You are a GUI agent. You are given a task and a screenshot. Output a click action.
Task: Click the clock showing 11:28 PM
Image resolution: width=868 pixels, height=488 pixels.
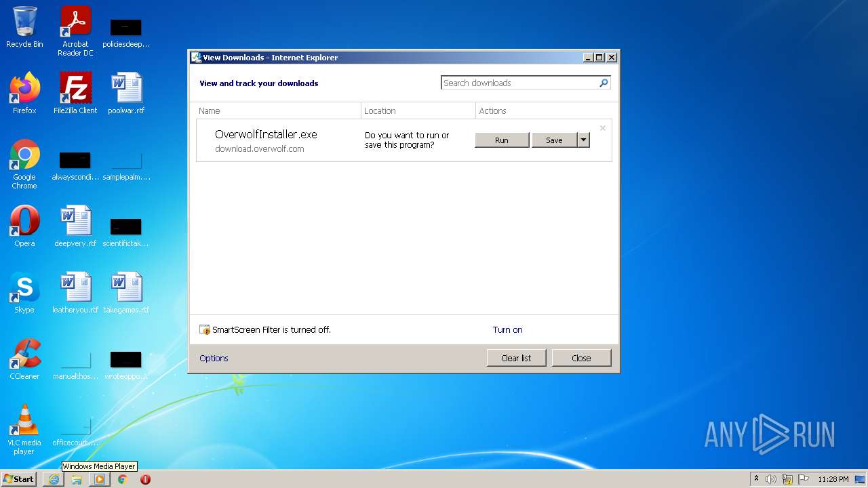(833, 479)
